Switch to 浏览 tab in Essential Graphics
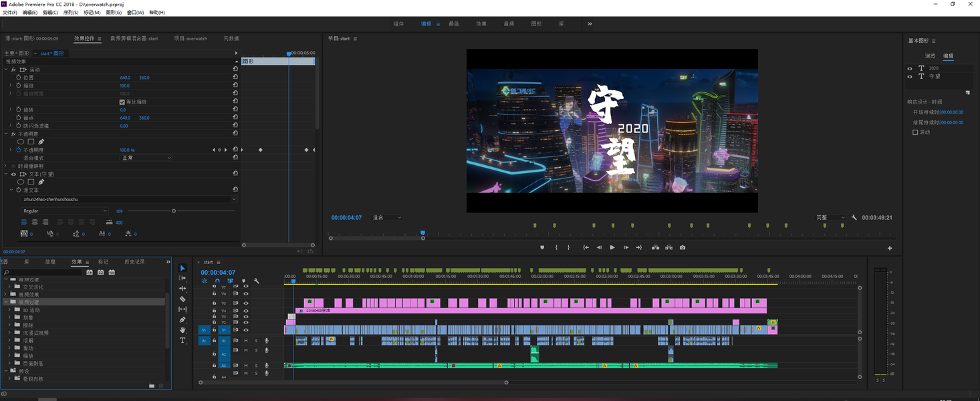The height and width of the screenshot is (401, 980). pos(930,56)
